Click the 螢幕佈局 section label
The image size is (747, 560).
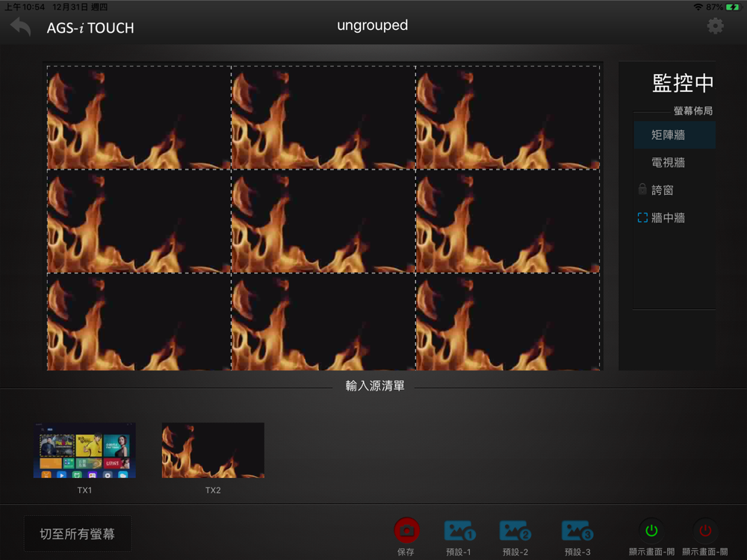[693, 111]
